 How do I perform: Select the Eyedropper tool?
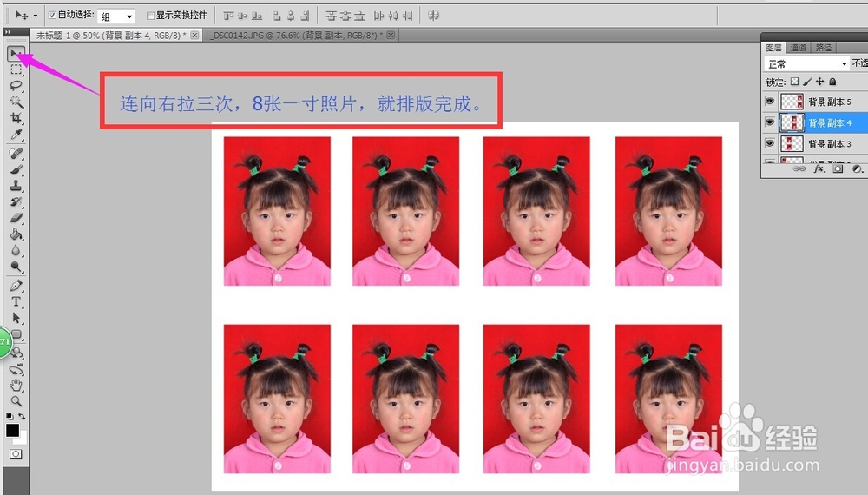coord(16,134)
